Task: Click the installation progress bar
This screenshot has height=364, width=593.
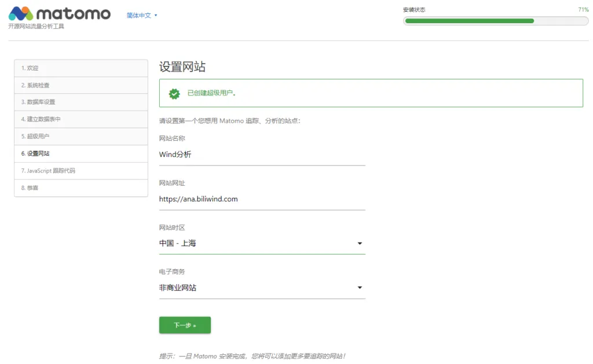Action: coord(495,21)
